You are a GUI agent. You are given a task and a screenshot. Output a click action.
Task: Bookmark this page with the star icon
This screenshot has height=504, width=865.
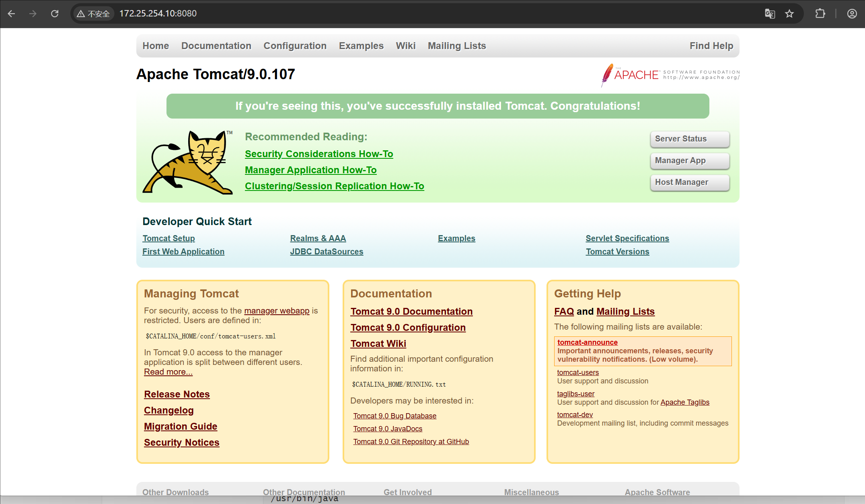pyautogui.click(x=789, y=14)
